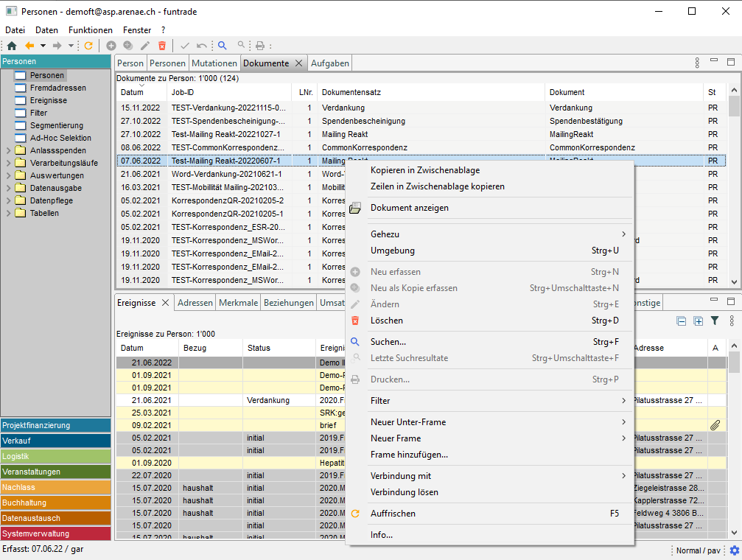Screen dimensions: 742x560
Task: Open the back-history dropdown arrow
Action: (43, 46)
